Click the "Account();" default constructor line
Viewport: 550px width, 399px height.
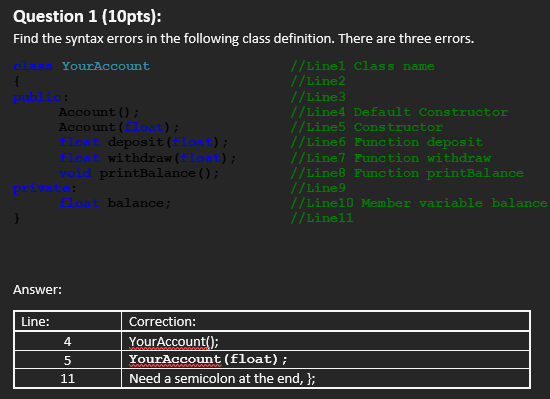click(99, 112)
